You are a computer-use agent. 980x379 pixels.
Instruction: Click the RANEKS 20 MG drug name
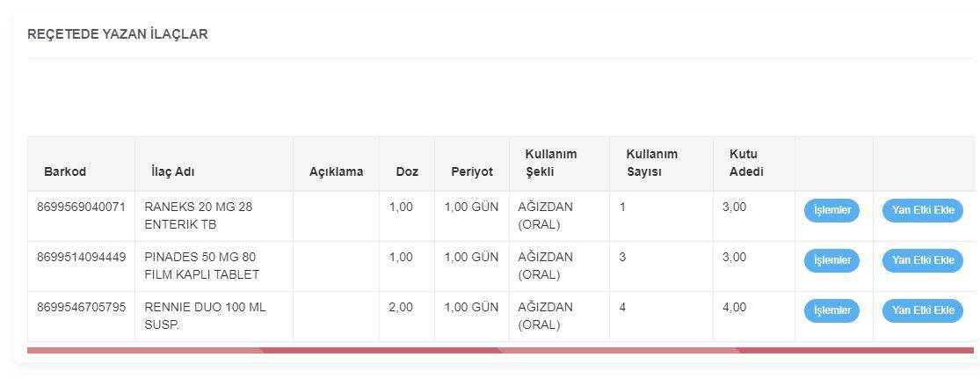(x=198, y=215)
